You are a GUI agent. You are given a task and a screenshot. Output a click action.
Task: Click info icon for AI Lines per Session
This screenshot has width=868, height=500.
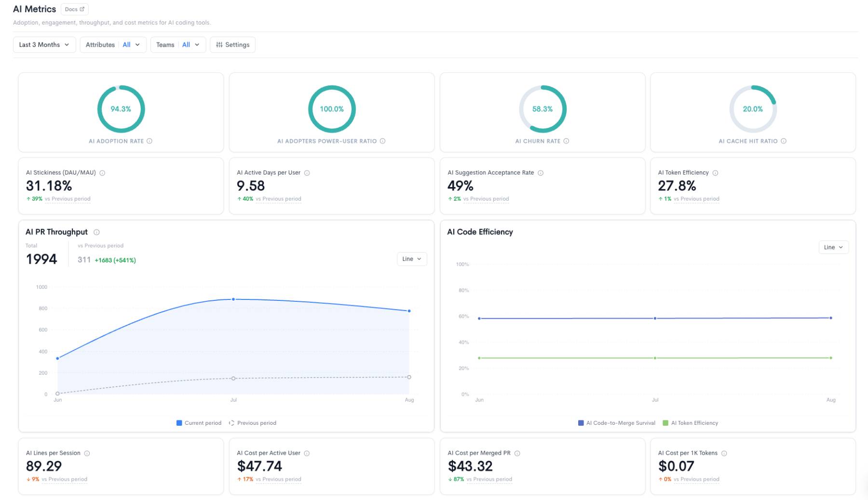click(x=87, y=453)
